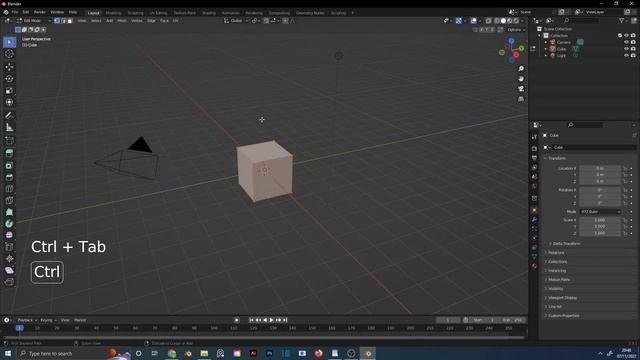The height and width of the screenshot is (360, 640).
Task: Select the Inset Faces tool
Action: coord(9,166)
